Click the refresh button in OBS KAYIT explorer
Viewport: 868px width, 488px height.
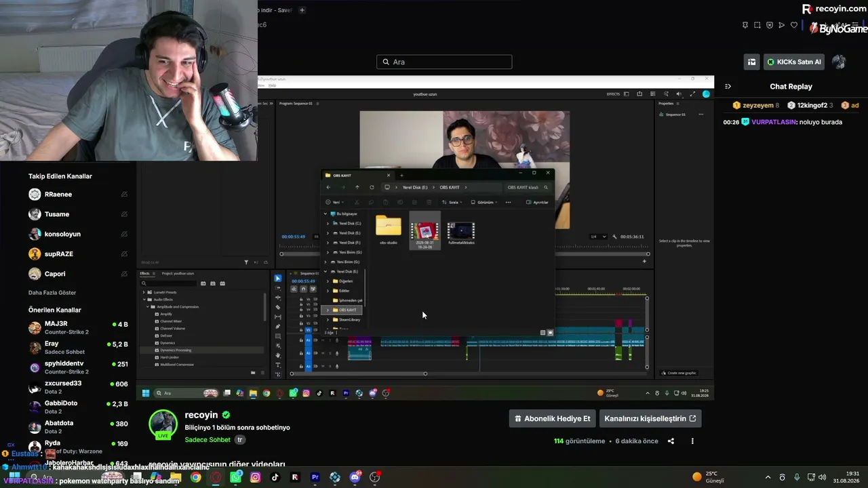372,187
